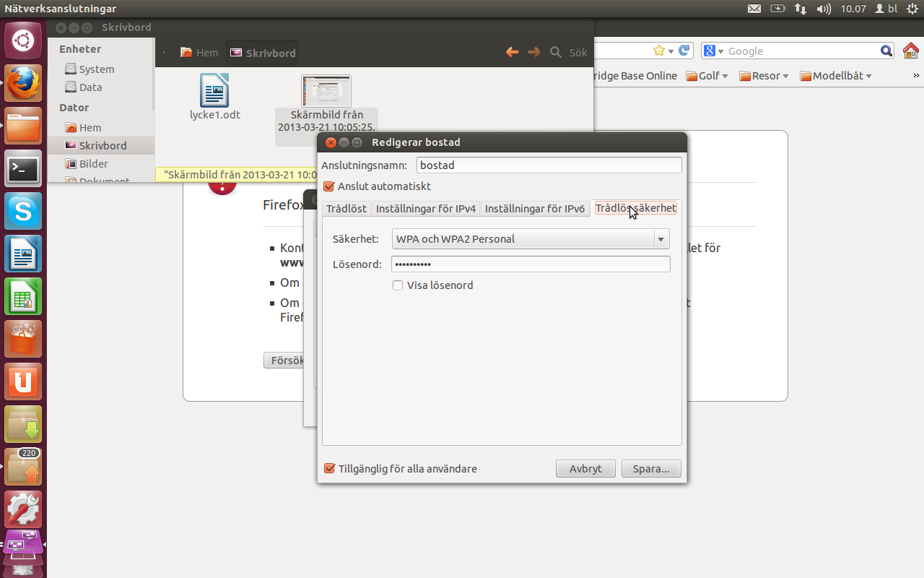This screenshot has height=578, width=924.
Task: Open Google search engine dropdown in Firefox
Action: [714, 51]
